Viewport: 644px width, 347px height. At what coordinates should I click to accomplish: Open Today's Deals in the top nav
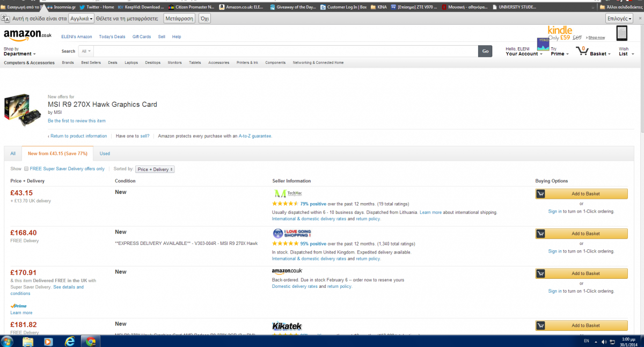tap(112, 37)
